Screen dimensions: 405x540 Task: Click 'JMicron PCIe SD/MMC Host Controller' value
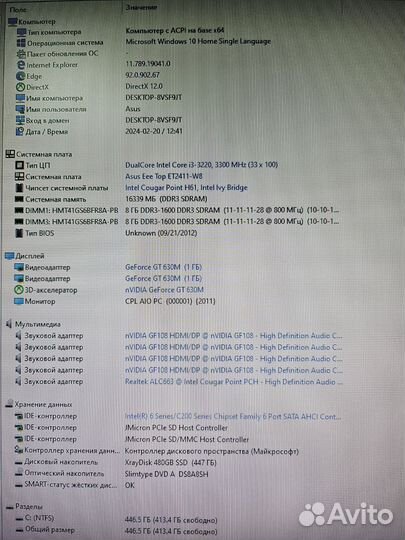(x=187, y=439)
